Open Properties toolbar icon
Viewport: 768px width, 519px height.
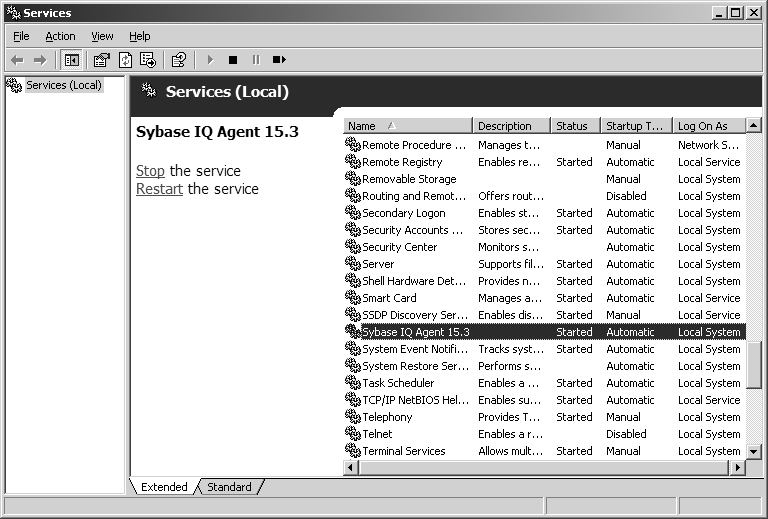[x=102, y=60]
